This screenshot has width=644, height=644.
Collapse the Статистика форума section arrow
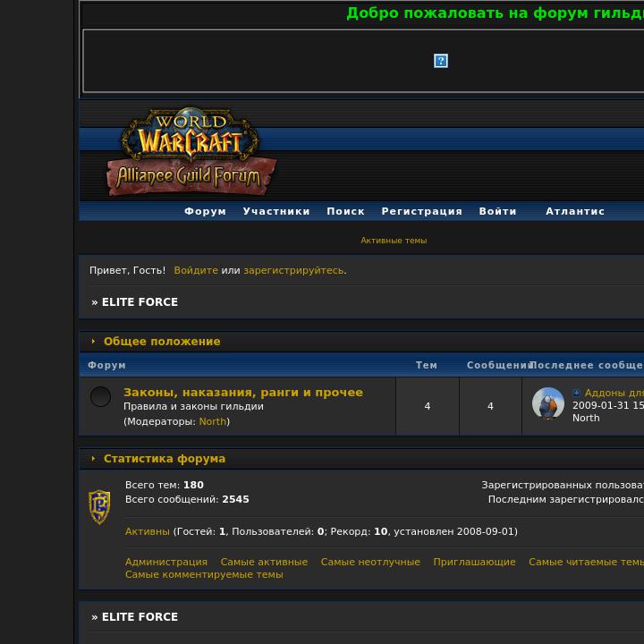coord(94,458)
